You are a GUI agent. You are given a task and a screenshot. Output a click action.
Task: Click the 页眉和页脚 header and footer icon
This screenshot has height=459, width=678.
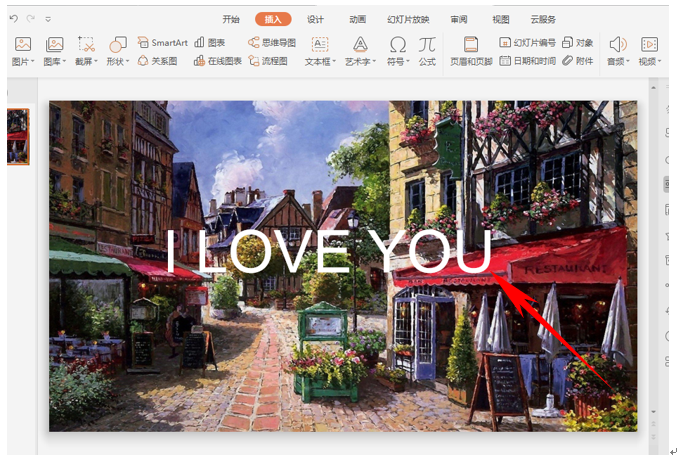pyautogui.click(x=471, y=45)
